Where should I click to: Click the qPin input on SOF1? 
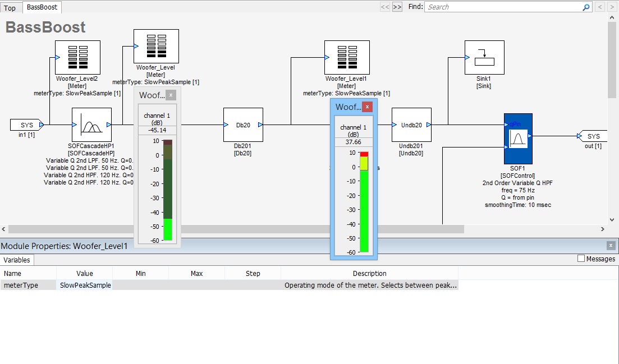point(507,125)
